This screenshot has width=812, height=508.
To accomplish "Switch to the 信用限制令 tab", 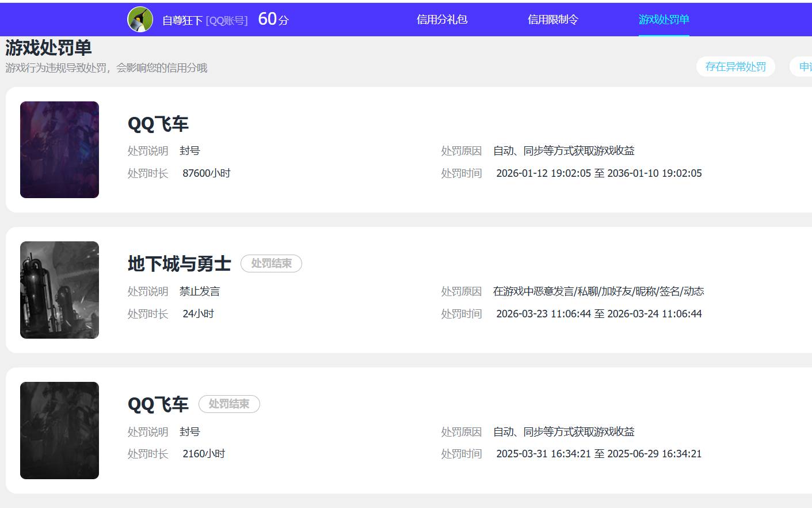I will coord(553,20).
